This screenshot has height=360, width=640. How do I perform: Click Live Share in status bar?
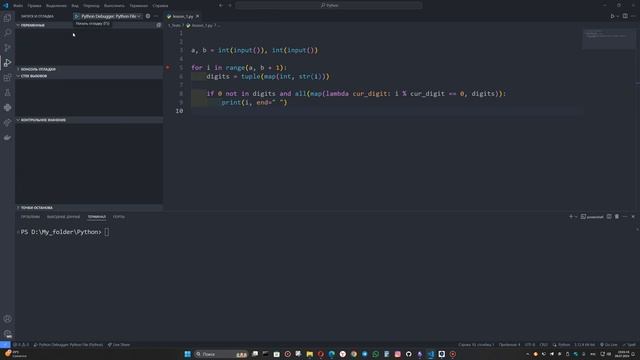[x=119, y=344]
